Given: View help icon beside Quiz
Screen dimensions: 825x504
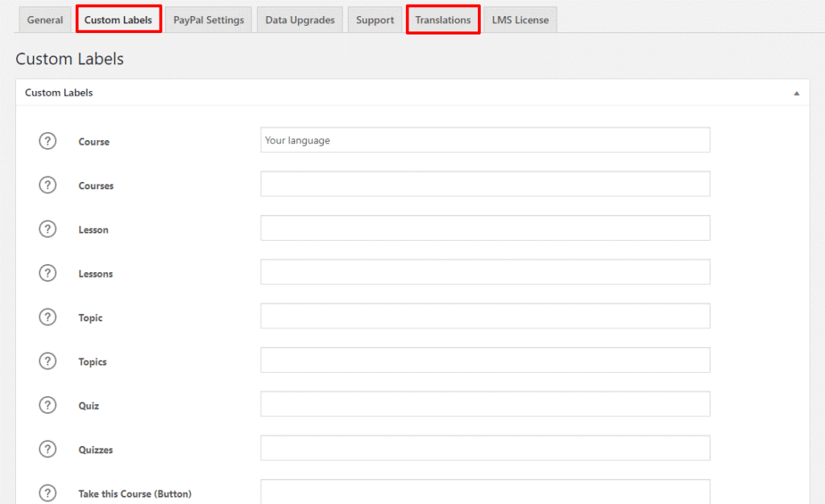Looking at the screenshot, I should pos(48,405).
